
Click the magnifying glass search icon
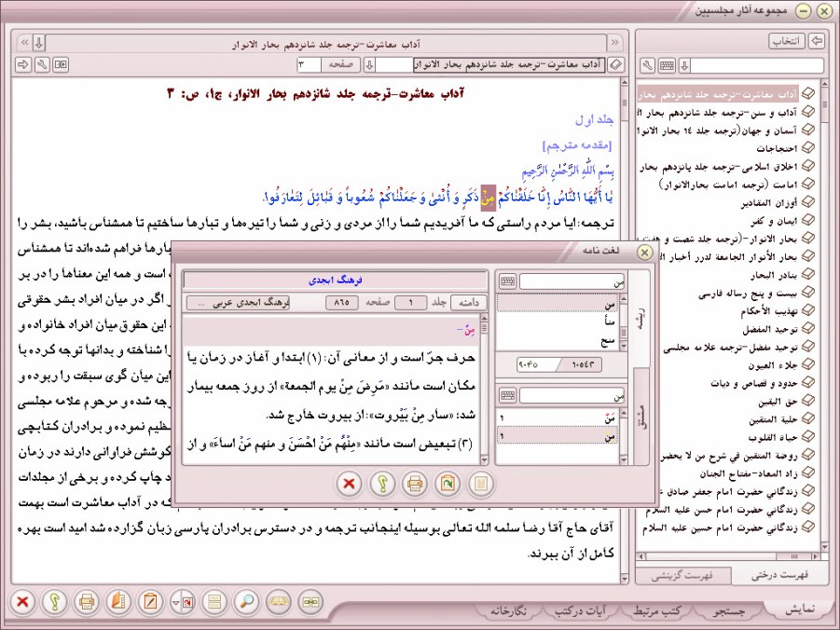(246, 602)
